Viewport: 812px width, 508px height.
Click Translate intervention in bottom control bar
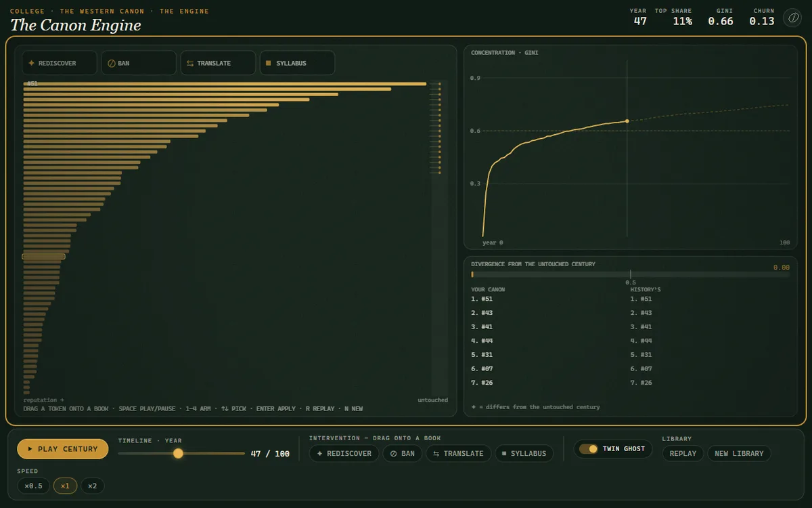tap(458, 453)
